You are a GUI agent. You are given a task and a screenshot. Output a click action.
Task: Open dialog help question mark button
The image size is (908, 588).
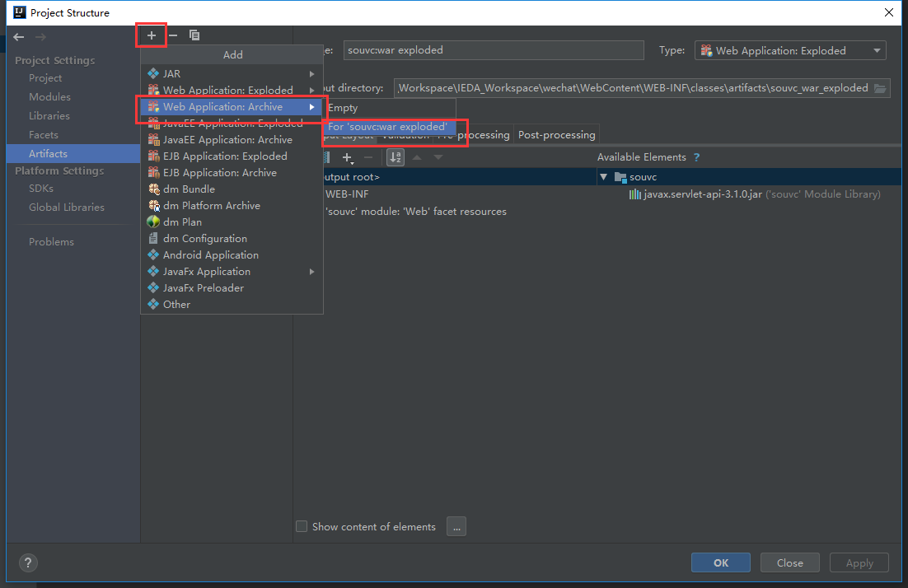[x=28, y=562]
